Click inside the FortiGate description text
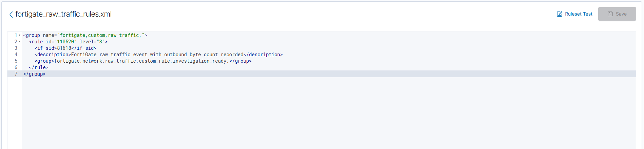 pos(157,55)
